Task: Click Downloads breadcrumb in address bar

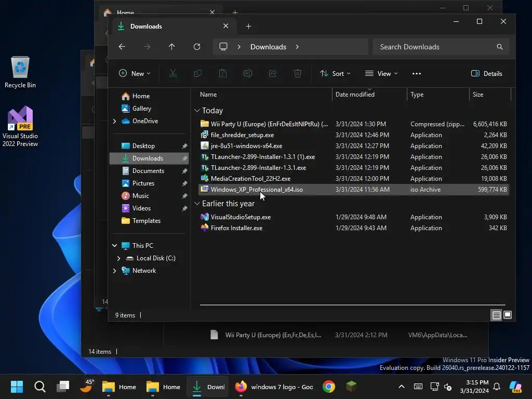Action: tap(268, 47)
